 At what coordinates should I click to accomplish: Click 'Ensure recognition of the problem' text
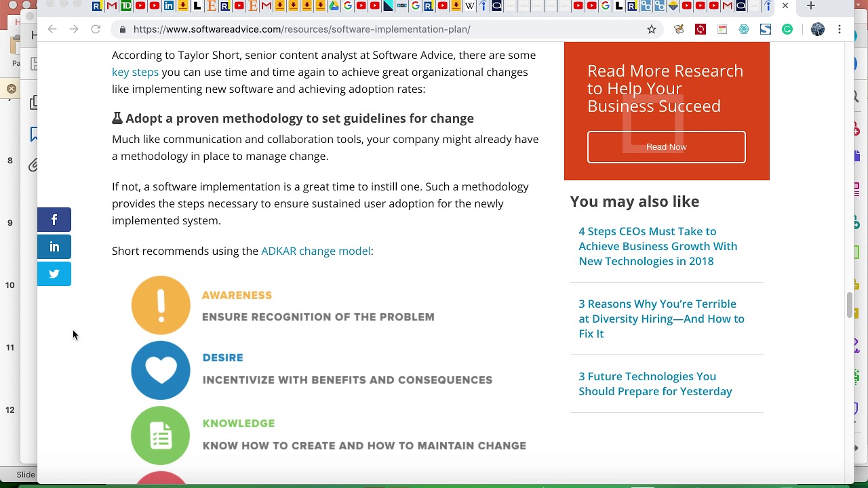click(x=318, y=317)
